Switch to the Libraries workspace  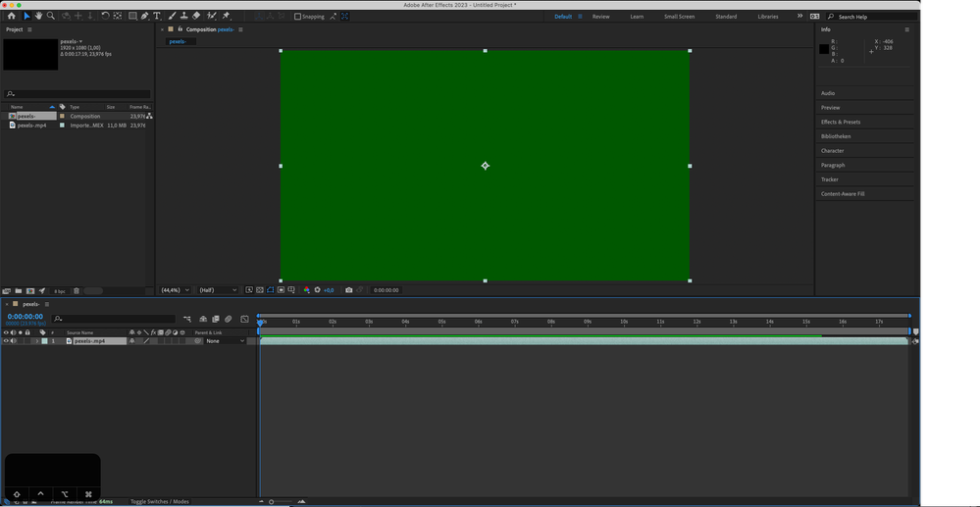[x=768, y=17]
